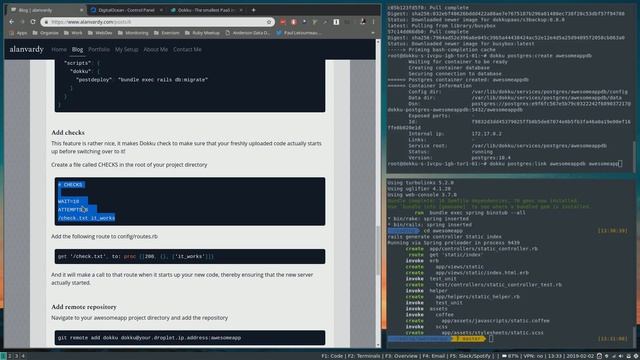This screenshot has width=640, height=360.
Task: Open Chrome's three-dot menu
Action: (373, 22)
